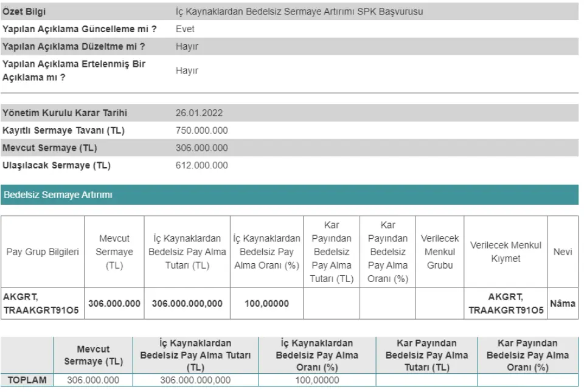Click the Özet Bilgi row label
The width and height of the screenshot is (584, 392).
24,12
